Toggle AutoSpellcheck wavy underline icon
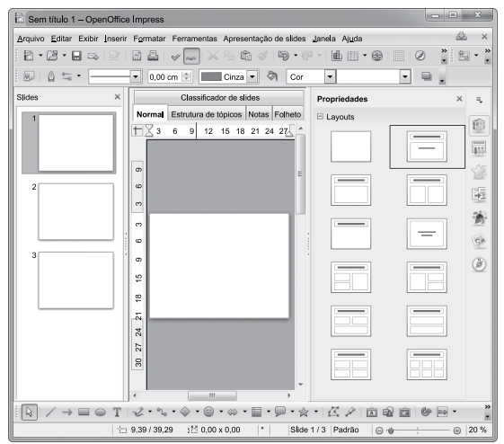504x444 pixels. point(191,57)
